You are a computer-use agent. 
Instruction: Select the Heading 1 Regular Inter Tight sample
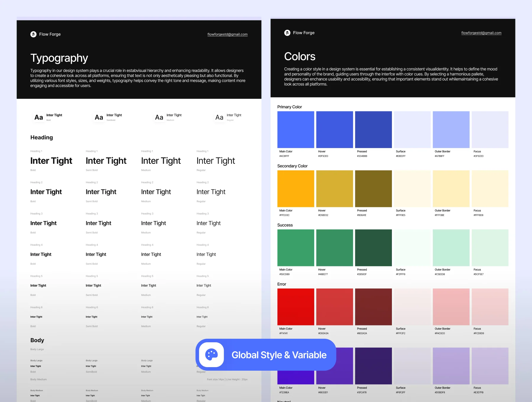click(216, 161)
